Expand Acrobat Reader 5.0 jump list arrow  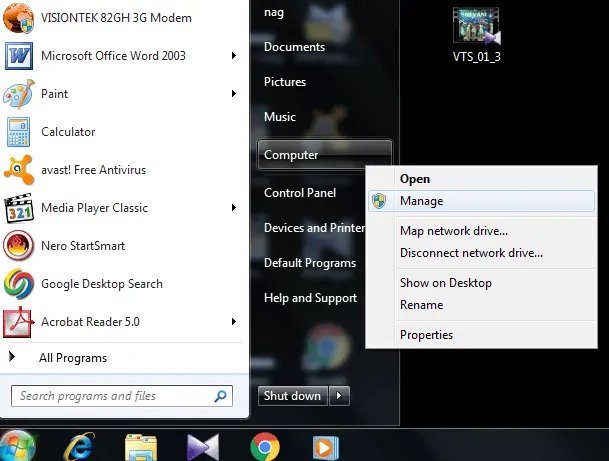234,322
